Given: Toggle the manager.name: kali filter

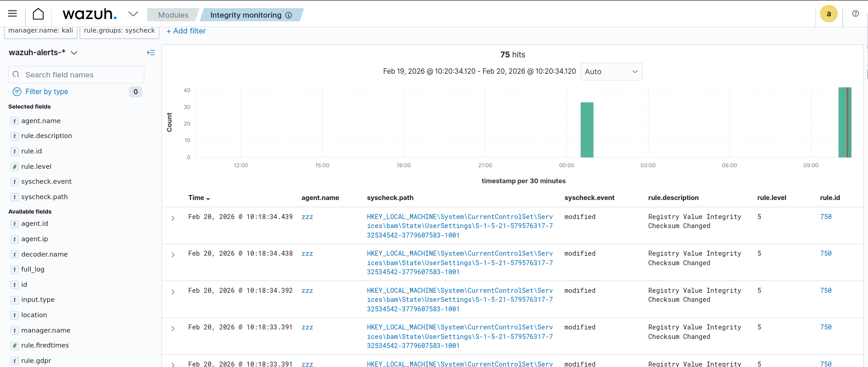Looking at the screenshot, I should coord(41,31).
